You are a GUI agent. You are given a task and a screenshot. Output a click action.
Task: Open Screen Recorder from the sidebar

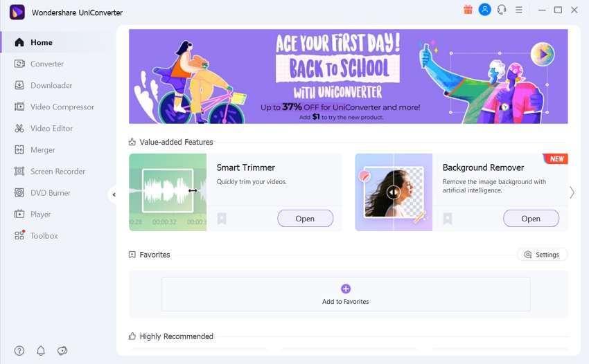click(x=58, y=172)
